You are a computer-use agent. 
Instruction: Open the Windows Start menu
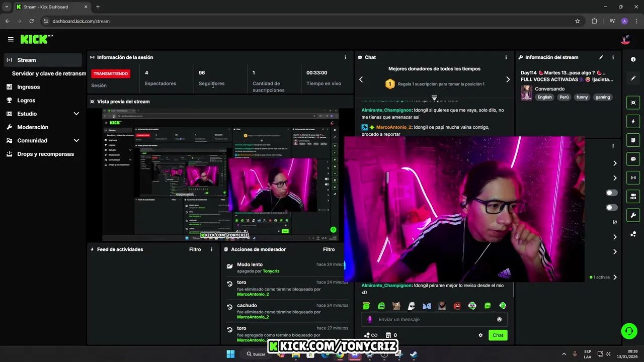230,354
